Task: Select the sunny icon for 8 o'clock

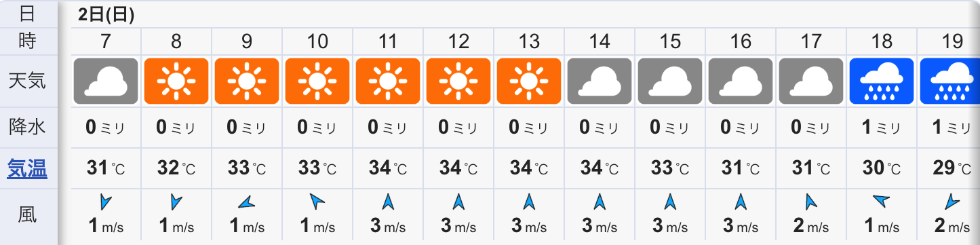Action: (x=176, y=81)
